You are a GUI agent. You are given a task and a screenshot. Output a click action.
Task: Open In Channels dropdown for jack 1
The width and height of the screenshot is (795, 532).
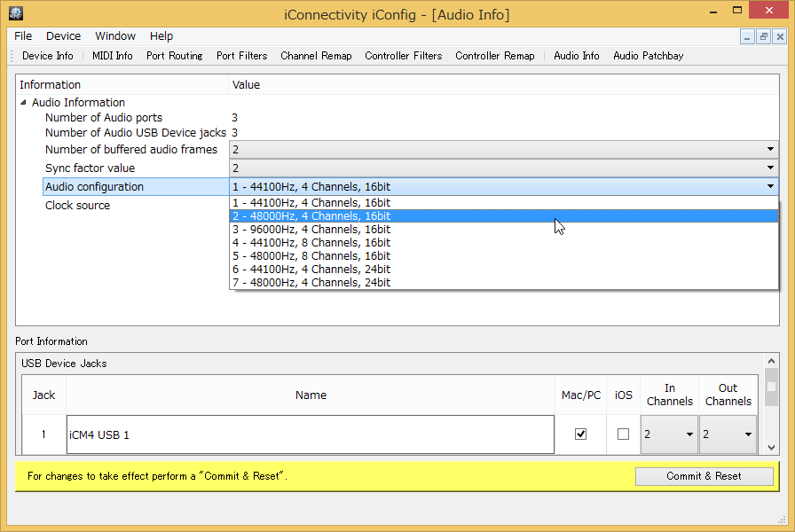(669, 434)
